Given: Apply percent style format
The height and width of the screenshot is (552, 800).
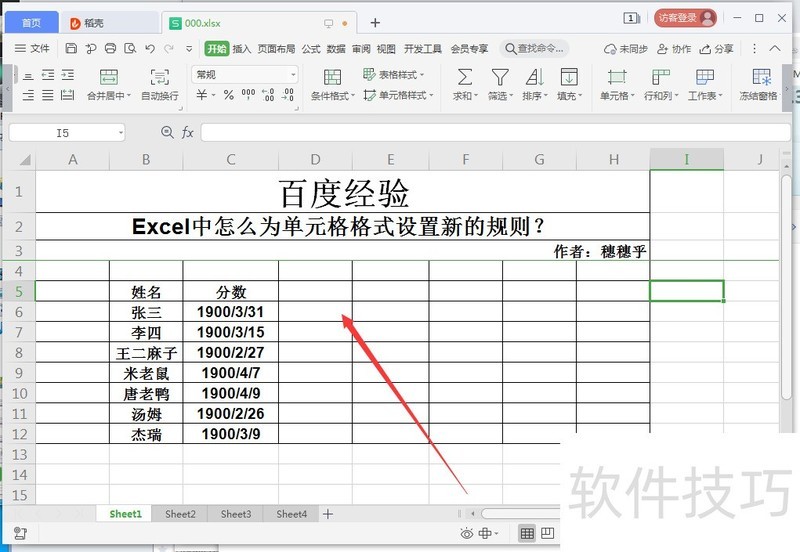Looking at the screenshot, I should (229, 94).
